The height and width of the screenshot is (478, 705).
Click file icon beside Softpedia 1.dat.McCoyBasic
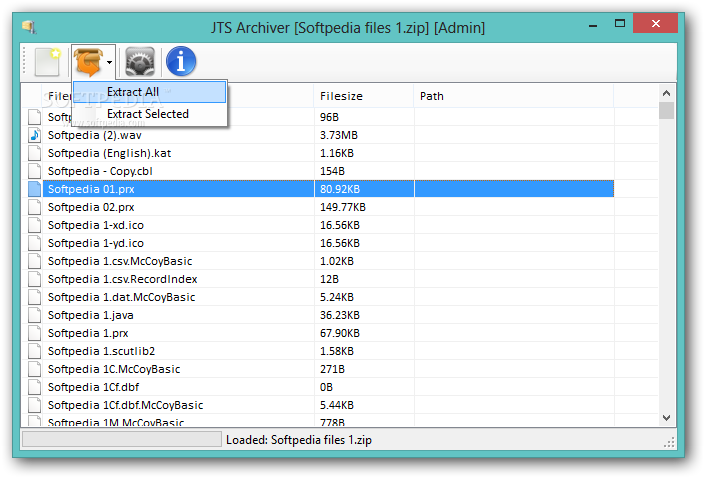click(35, 297)
